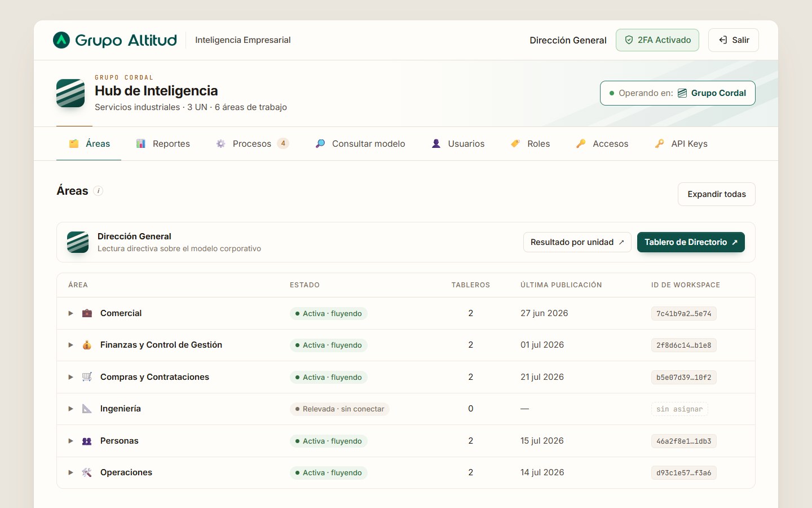This screenshot has width=812, height=508.
Task: Click the 'sin asignar' workspace tag
Action: pos(679,409)
